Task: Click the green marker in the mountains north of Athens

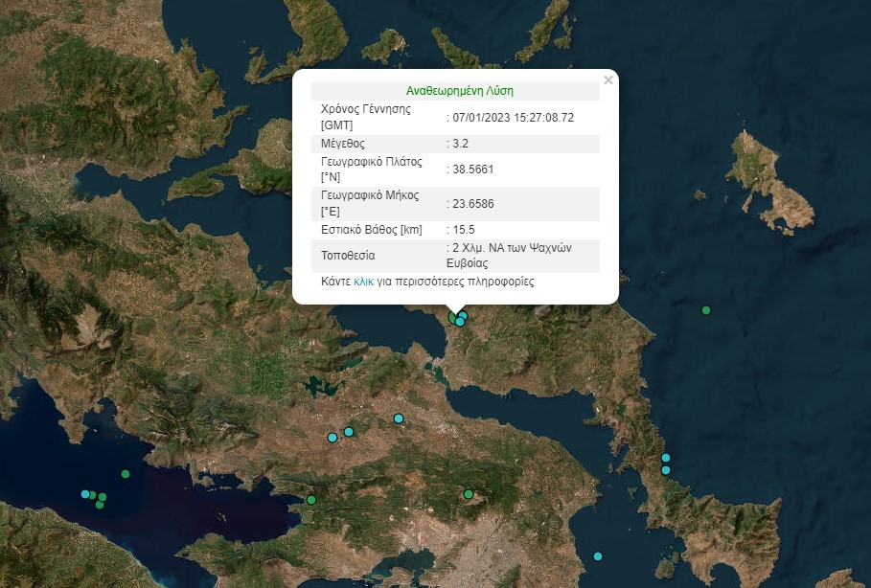Action: point(469,494)
